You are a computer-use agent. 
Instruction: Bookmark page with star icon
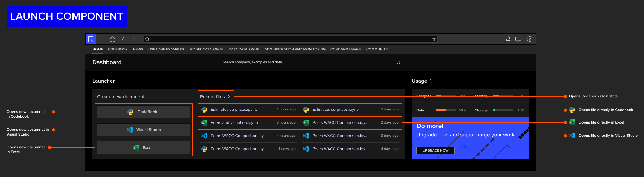point(434,39)
